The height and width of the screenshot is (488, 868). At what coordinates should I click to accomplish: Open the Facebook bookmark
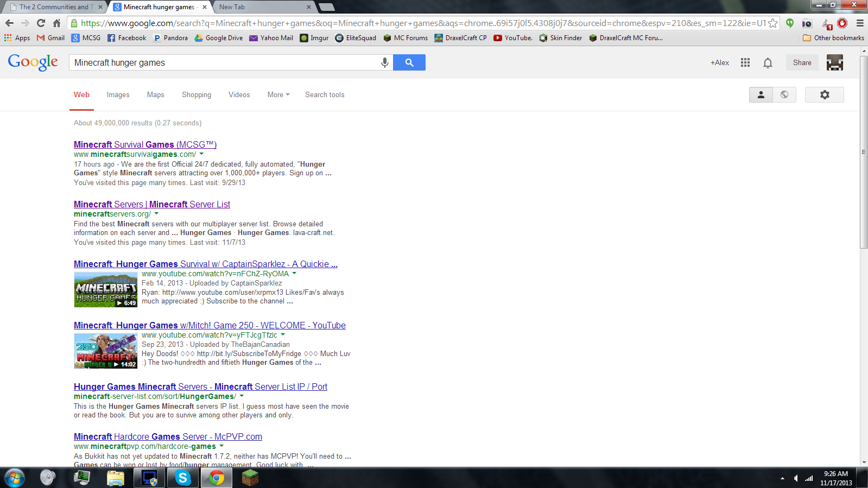pyautogui.click(x=126, y=38)
